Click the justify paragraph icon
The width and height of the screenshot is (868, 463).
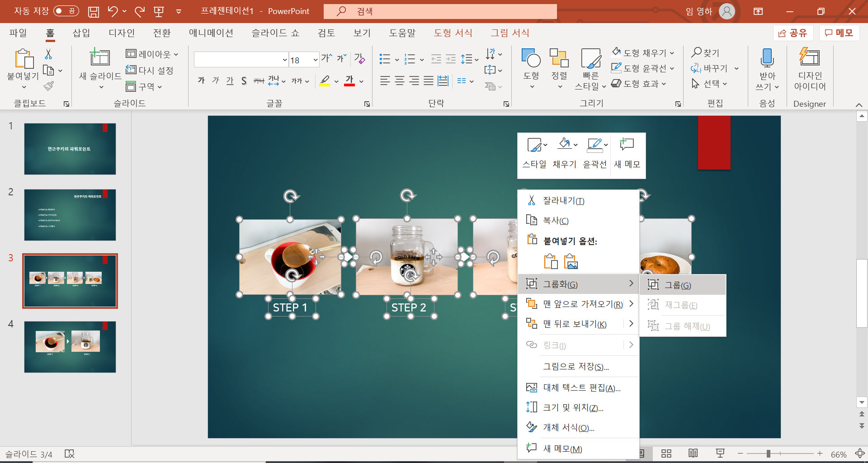429,81
